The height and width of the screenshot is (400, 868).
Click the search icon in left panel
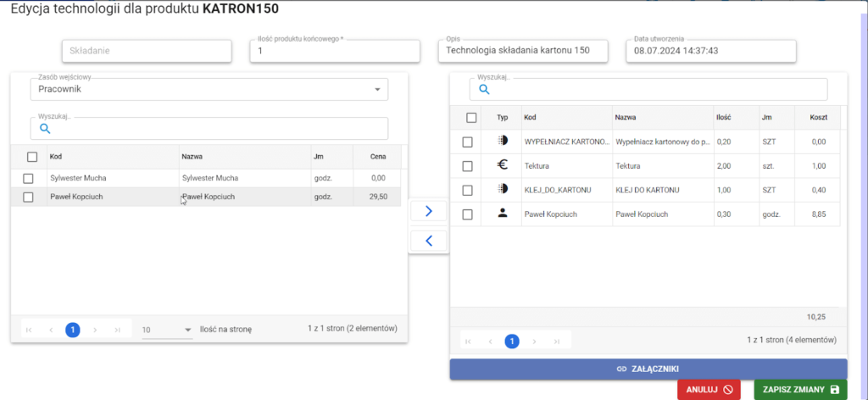point(46,129)
